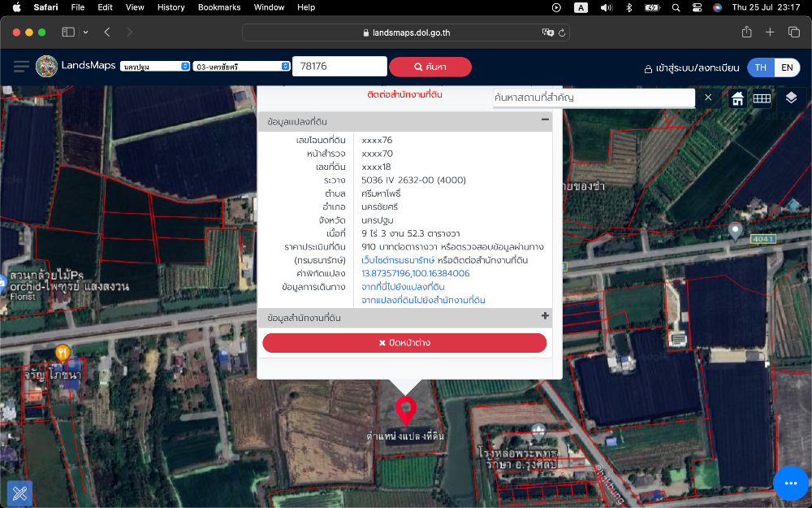This screenshot has width=812, height=508.
Task: Collapse the ข้อมูลแปลงที่ดิน section
Action: (x=545, y=120)
